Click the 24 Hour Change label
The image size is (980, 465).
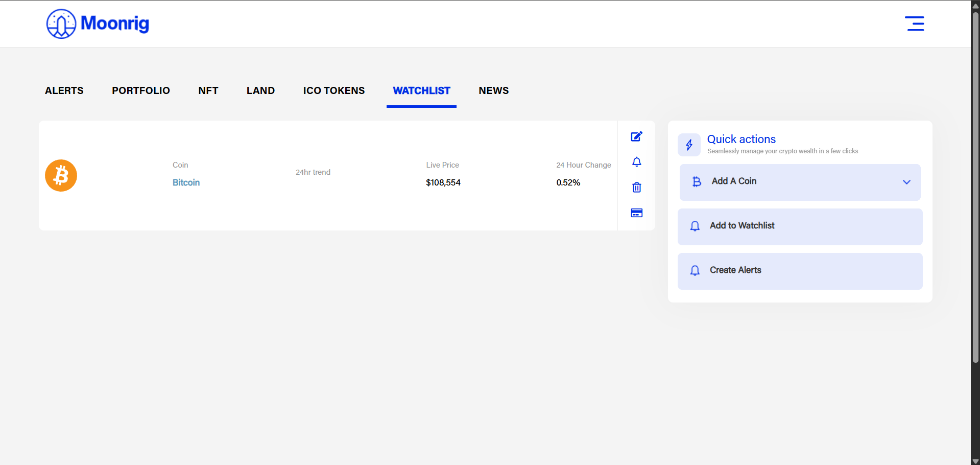(x=584, y=165)
